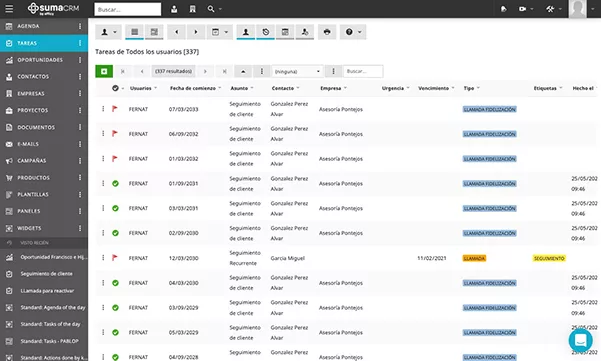Open Contactos in the sidebar
Screen dimensions: 601x361
click(x=33, y=77)
